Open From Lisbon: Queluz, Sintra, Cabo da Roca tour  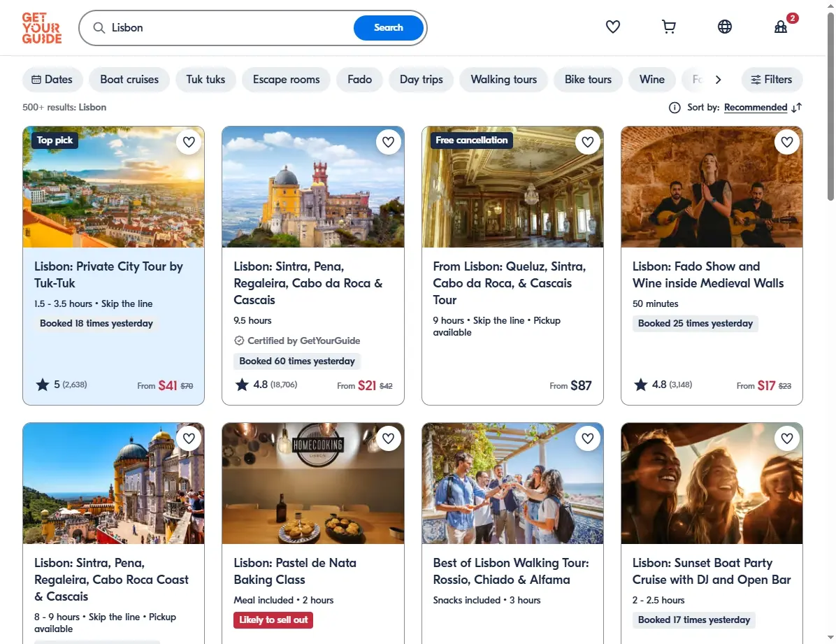click(509, 282)
